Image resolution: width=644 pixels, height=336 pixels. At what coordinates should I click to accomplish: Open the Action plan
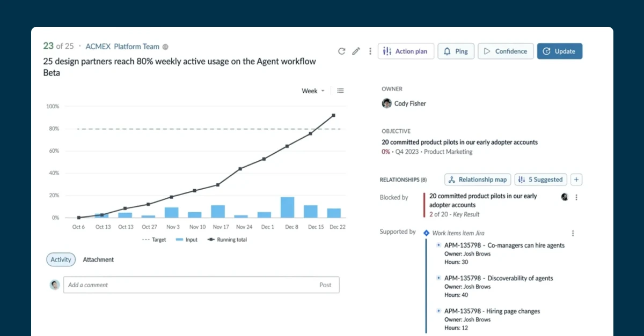406,51
